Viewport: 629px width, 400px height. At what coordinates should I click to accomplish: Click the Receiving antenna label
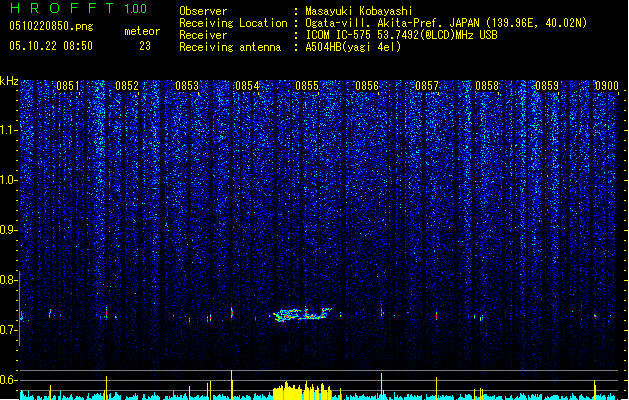(230, 47)
